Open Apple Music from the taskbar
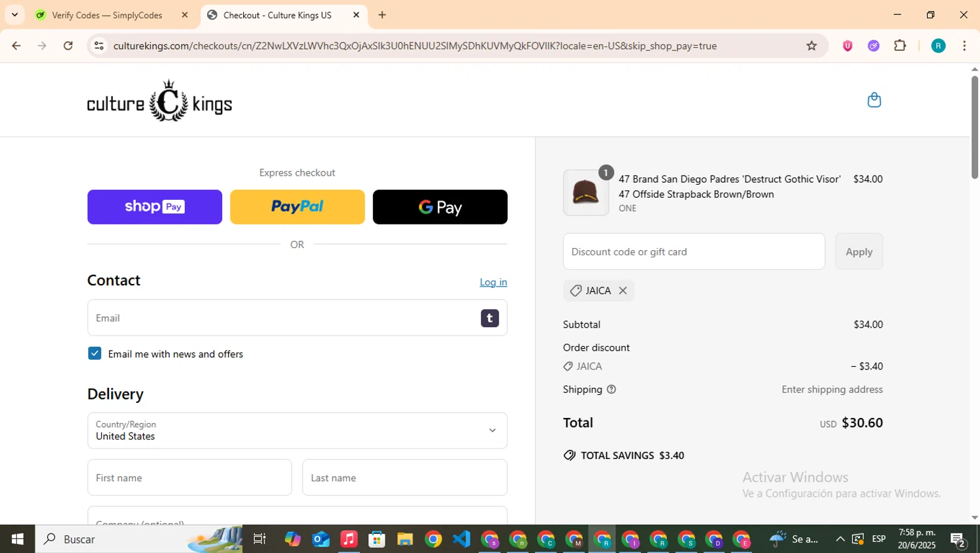 (x=349, y=539)
